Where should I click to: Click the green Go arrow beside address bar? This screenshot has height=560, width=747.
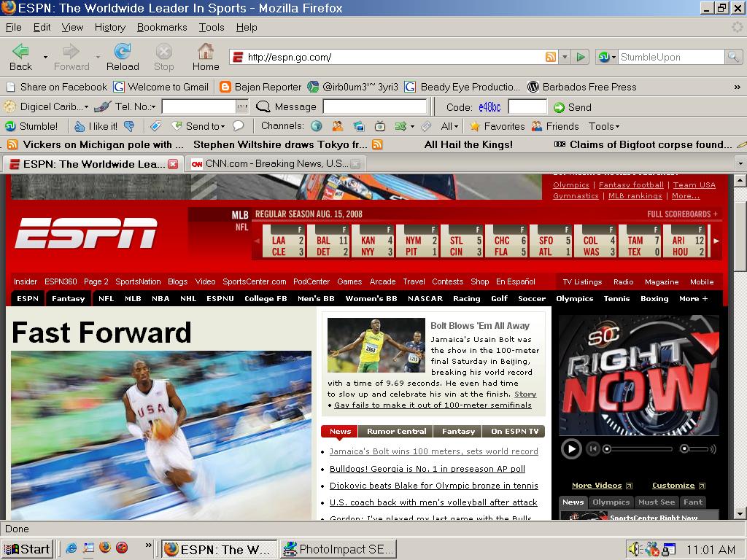click(x=580, y=57)
